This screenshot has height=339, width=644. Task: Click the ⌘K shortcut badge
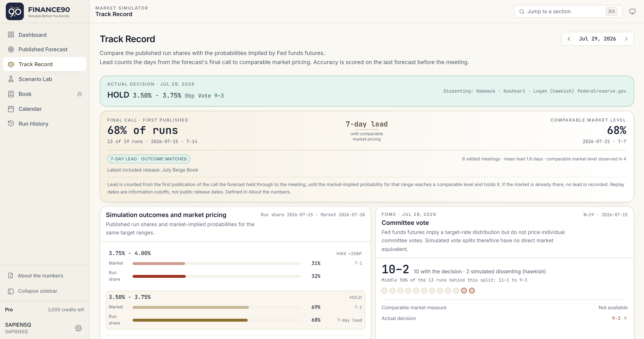[612, 12]
